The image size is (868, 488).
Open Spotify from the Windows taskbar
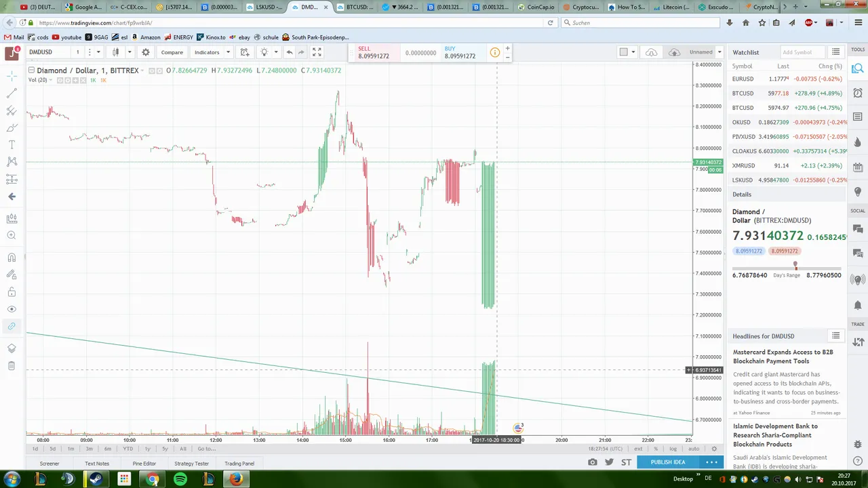coord(180,479)
